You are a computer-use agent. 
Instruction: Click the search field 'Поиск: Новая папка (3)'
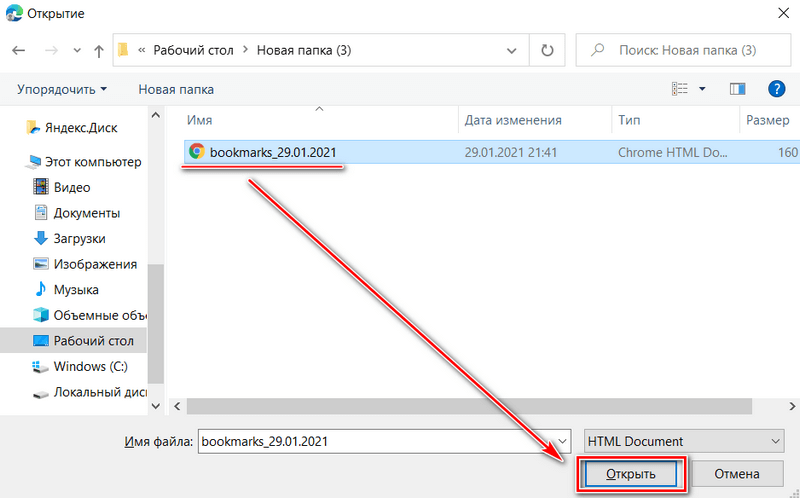click(684, 50)
